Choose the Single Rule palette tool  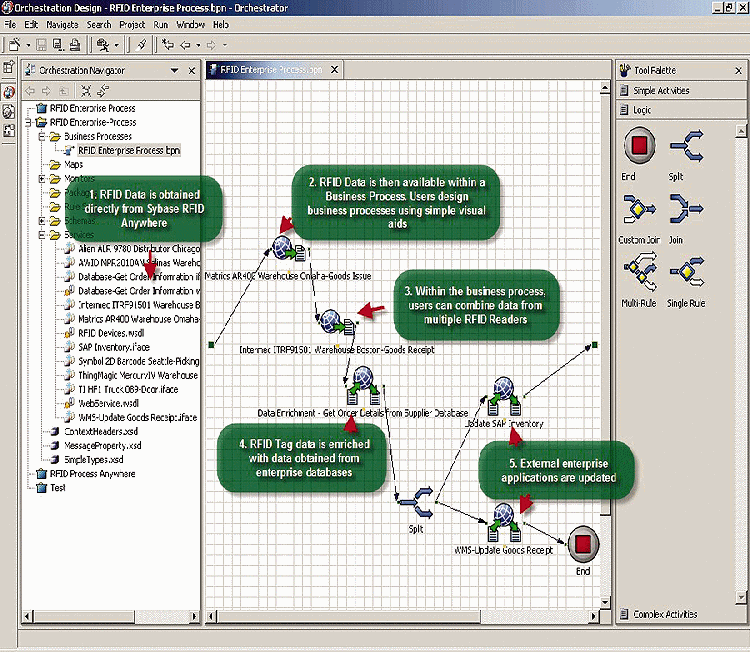coord(687,272)
